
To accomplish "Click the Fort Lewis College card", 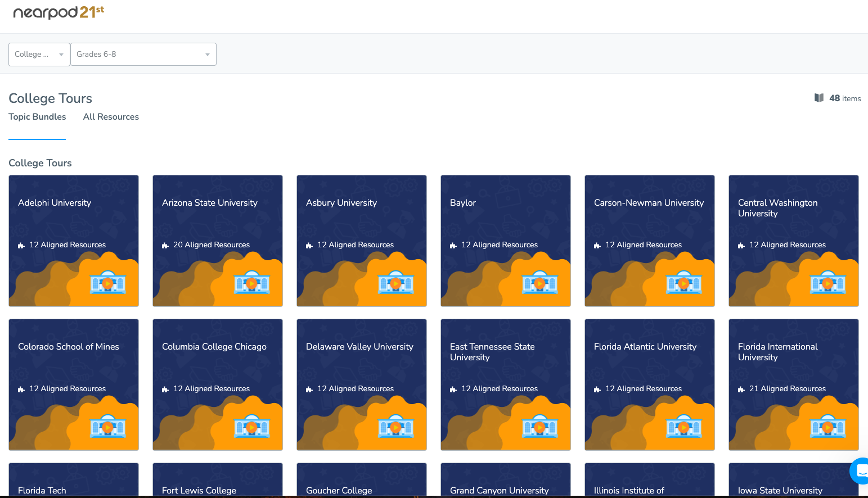I will (x=218, y=479).
